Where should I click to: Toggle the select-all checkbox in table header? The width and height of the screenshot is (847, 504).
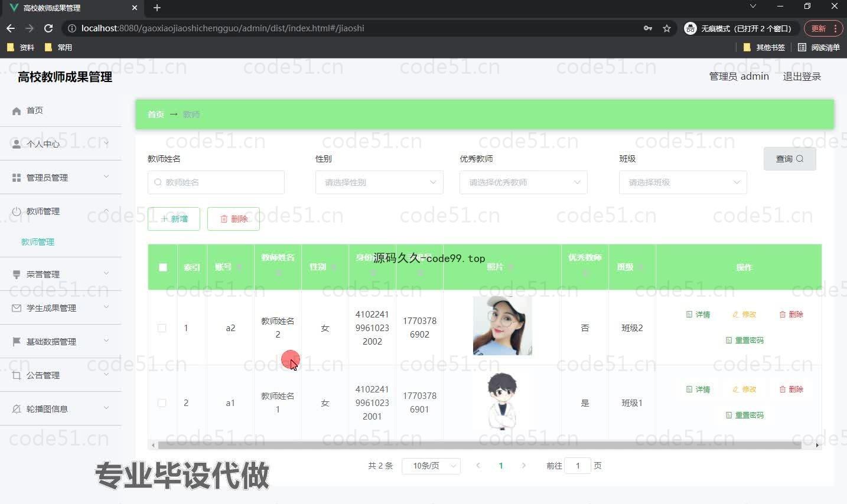tap(163, 267)
